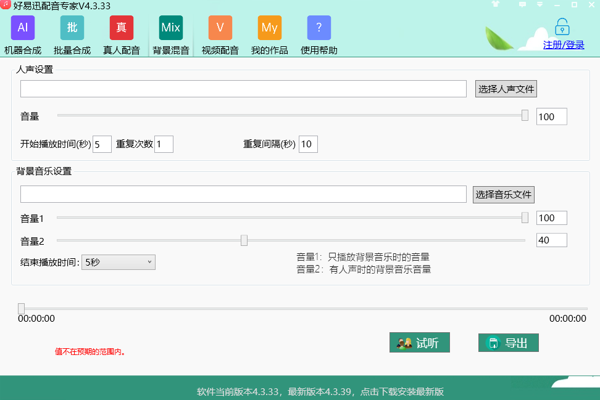The height and width of the screenshot is (400, 600).
Task: Click 注册/登录 link
Action: coord(563,45)
